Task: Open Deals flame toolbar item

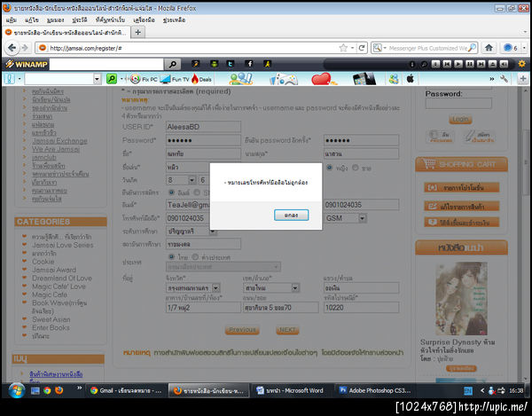Action: 201,79
